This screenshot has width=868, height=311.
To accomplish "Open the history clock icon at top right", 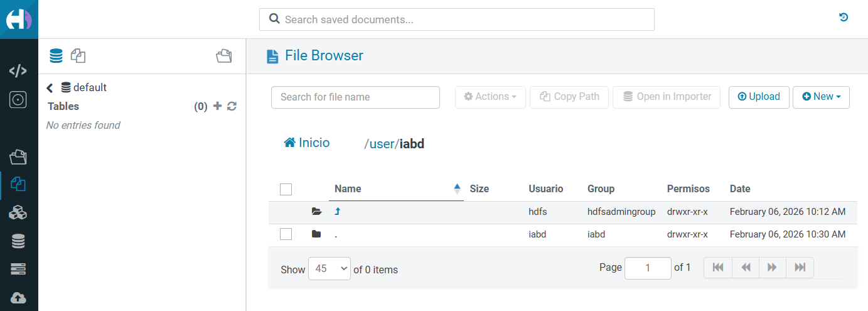I will [844, 18].
